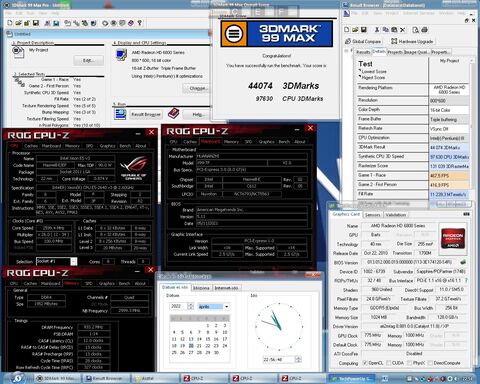Open the help book icon beside Help
480x384 pixels.
pos(173,114)
